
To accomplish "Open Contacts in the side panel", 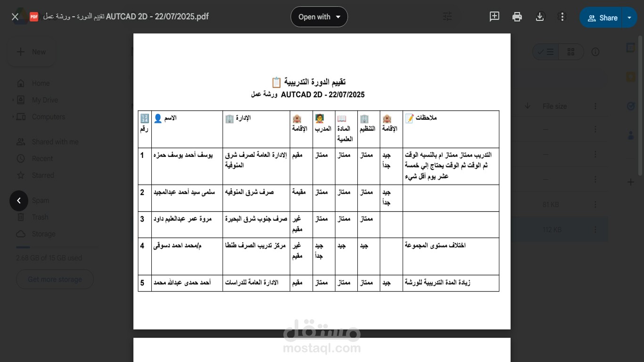I will coord(631,136).
